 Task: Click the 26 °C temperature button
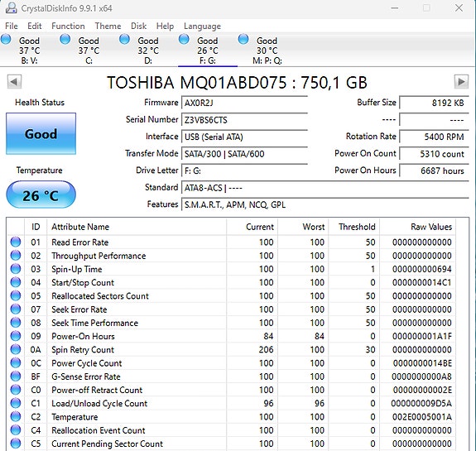(41, 195)
